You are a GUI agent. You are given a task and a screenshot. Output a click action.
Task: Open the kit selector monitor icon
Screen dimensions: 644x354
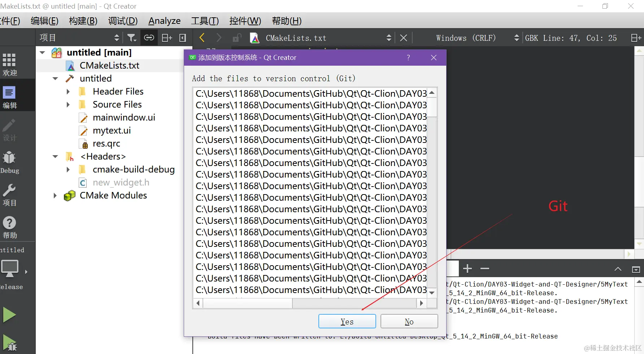coord(10,268)
